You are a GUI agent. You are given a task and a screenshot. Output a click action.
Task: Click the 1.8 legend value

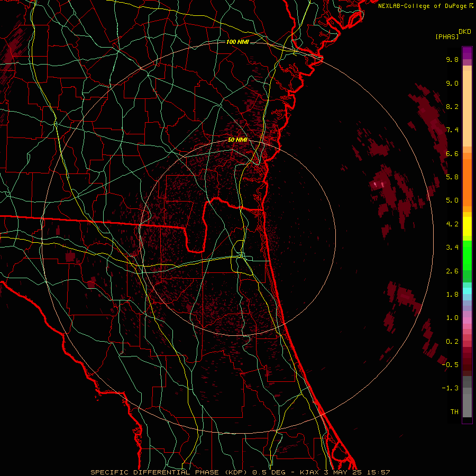click(452, 295)
